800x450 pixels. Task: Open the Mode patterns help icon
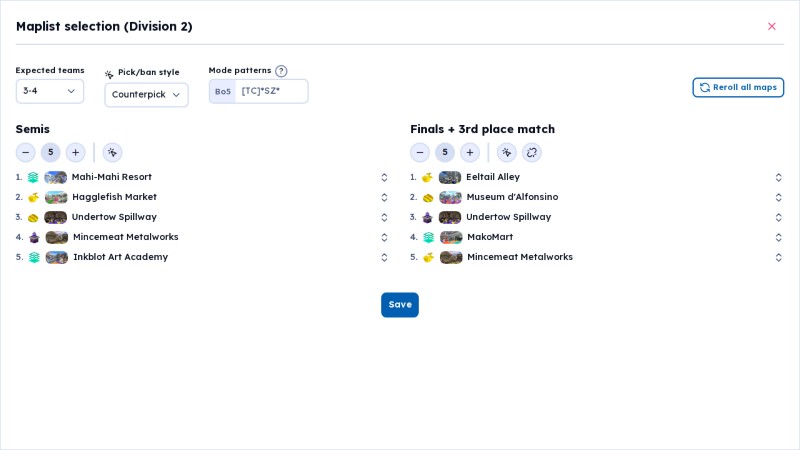click(x=281, y=71)
